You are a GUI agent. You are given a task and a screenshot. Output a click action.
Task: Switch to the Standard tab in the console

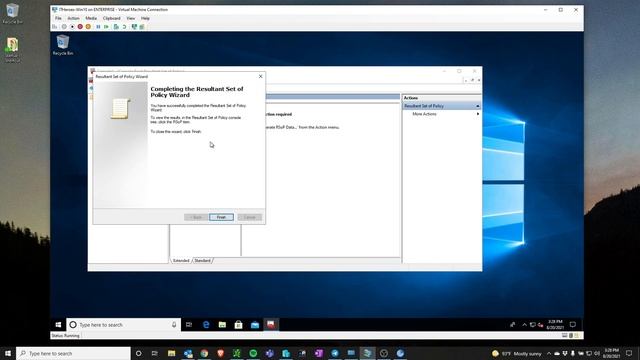point(202,260)
